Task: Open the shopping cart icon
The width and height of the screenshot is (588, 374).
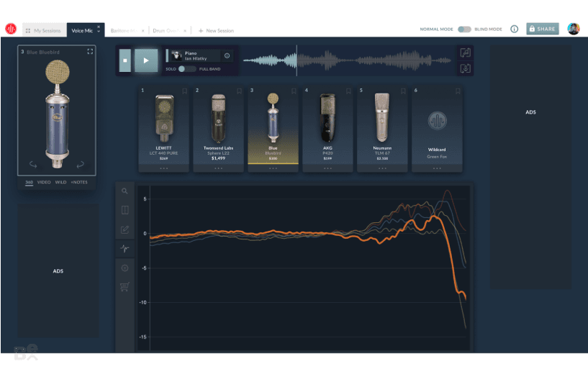Action: (125, 287)
